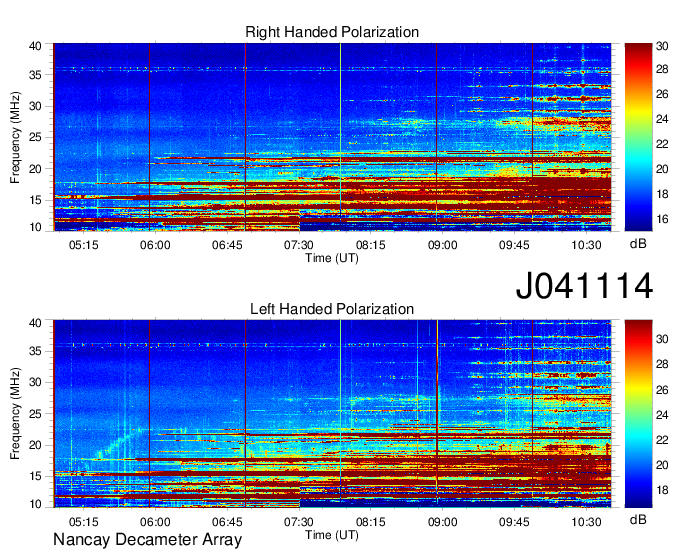Click the 08:15 time tick under the Right Handed plot
Image resolution: width=680 pixels, height=552 pixels.
point(370,245)
